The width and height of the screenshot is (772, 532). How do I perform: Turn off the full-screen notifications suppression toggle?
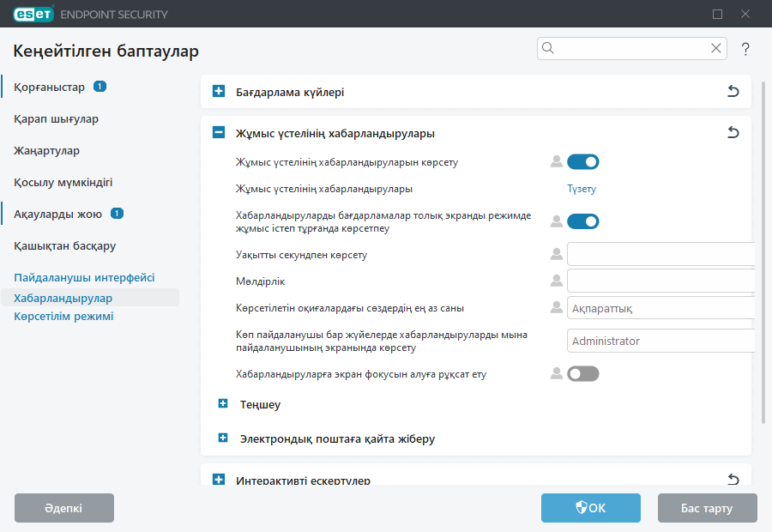pos(583,221)
